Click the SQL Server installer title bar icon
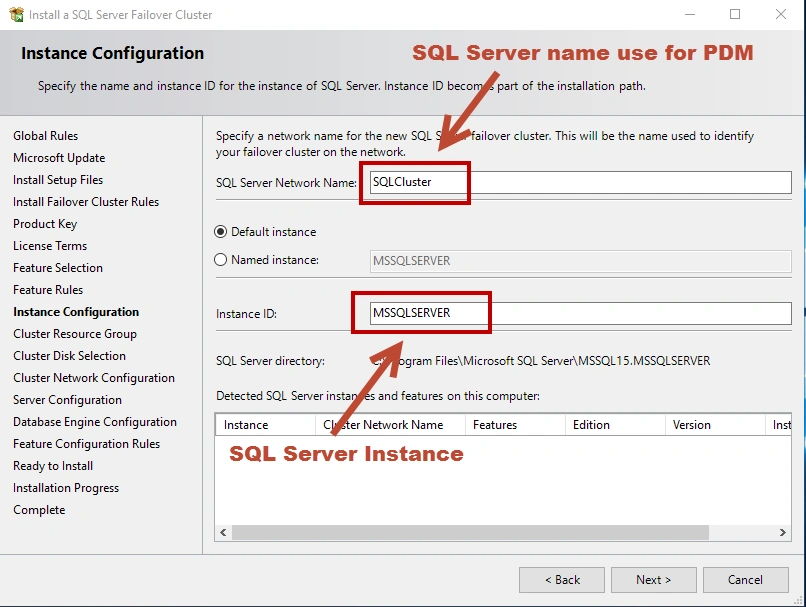The image size is (806, 607). 16,14
